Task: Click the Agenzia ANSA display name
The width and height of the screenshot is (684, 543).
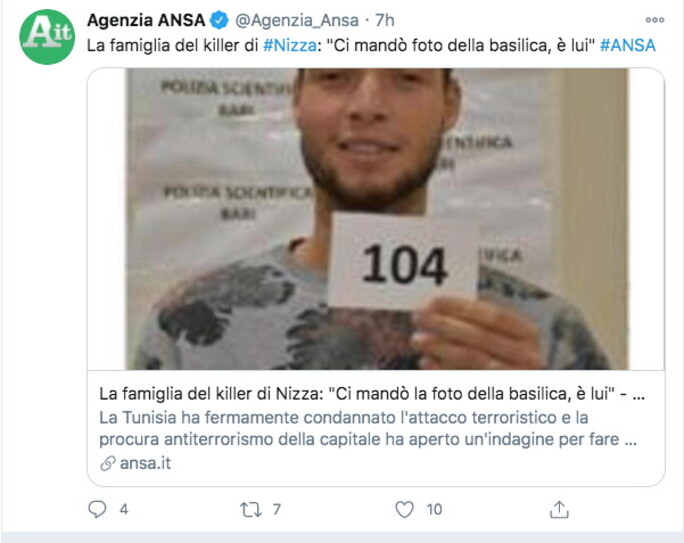Action: (146, 20)
